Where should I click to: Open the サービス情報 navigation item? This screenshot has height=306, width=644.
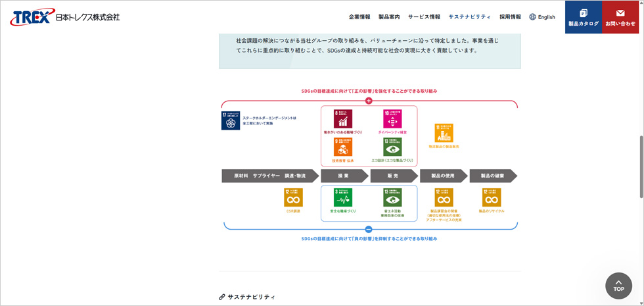pos(424,17)
